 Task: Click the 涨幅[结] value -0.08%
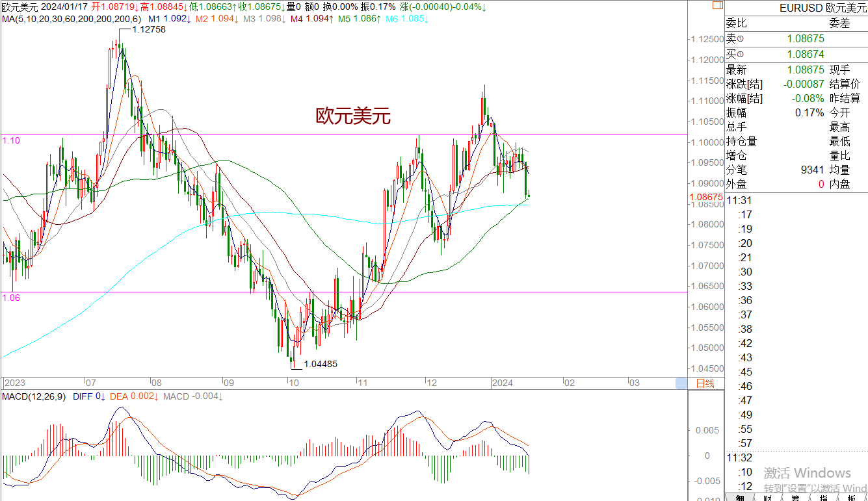pos(808,98)
